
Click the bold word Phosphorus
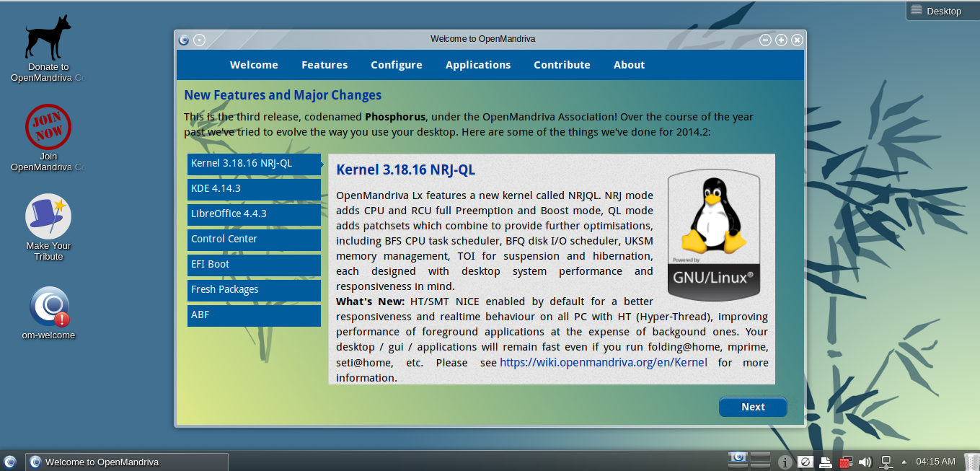[395, 117]
